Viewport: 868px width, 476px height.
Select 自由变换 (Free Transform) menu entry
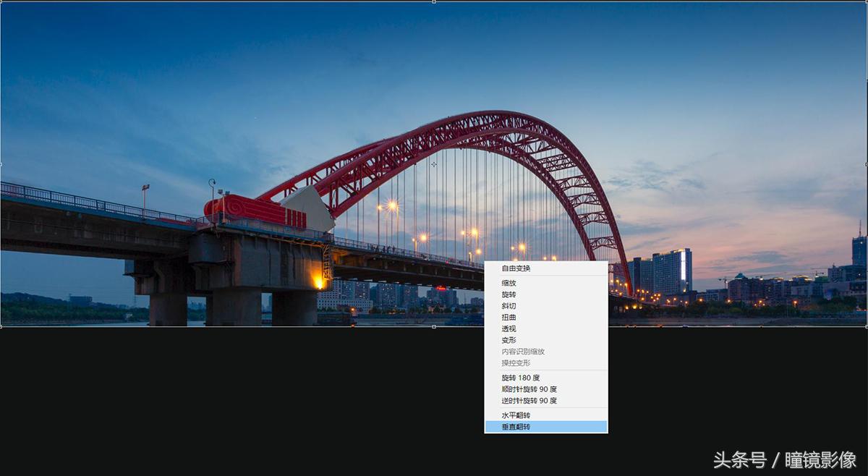click(516, 268)
